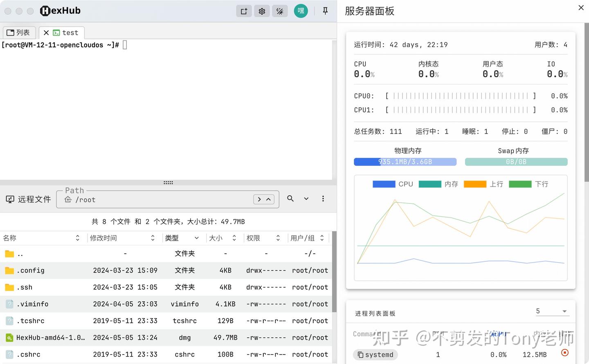Open the process count dropdown showing 5
589x364 pixels.
(x=552, y=311)
